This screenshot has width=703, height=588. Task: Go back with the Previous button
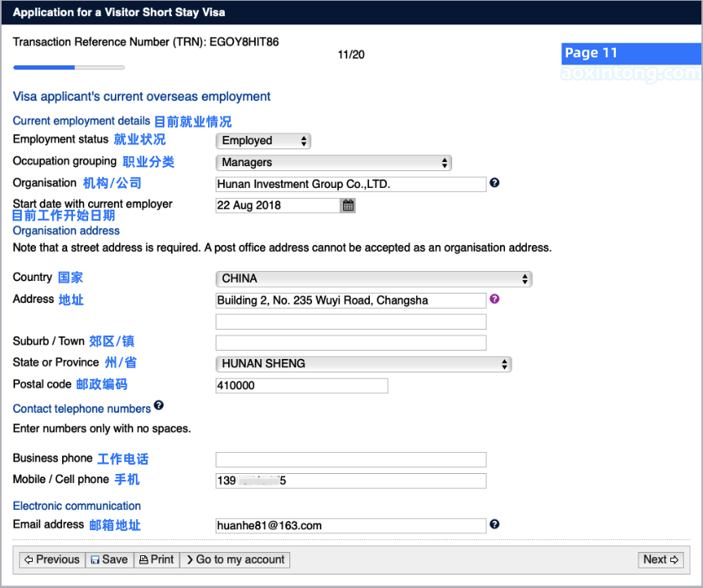(x=51, y=559)
